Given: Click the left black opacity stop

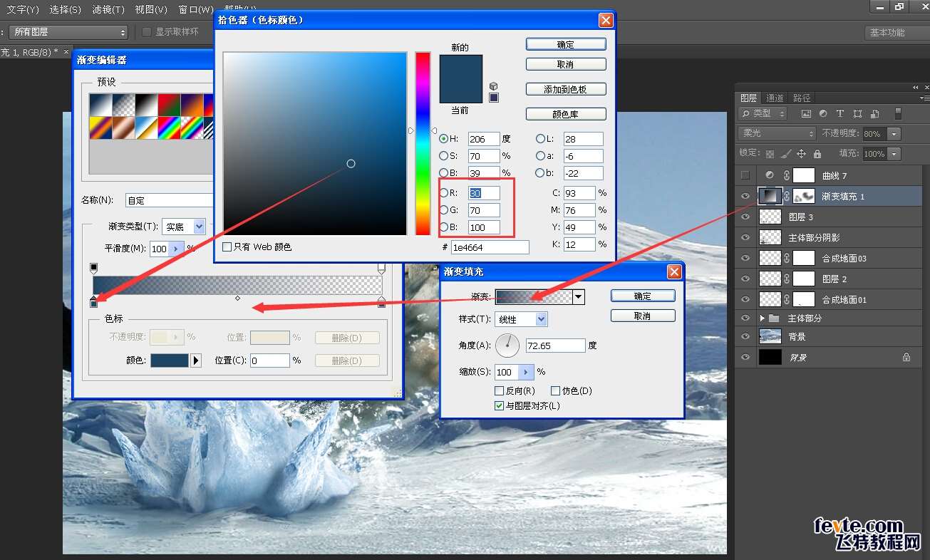Looking at the screenshot, I should (x=93, y=269).
